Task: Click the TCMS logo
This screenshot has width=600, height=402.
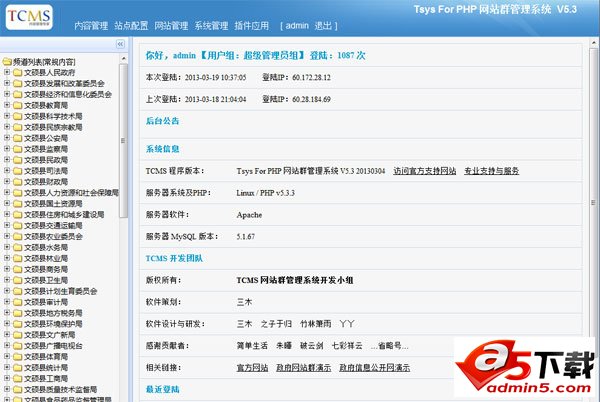Action: click(29, 17)
